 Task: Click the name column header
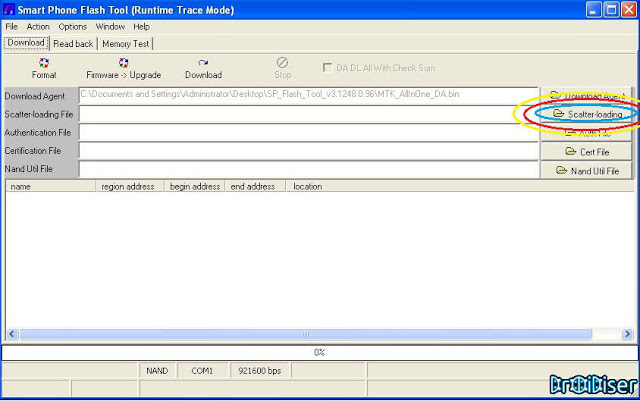click(x=51, y=187)
